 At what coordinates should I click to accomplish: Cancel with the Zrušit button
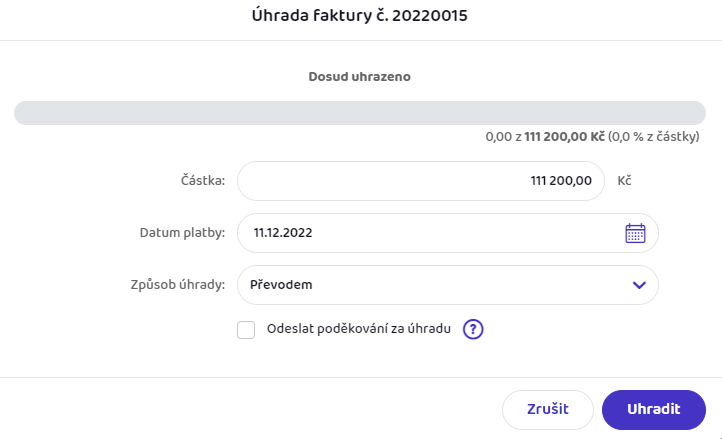[x=547, y=410]
